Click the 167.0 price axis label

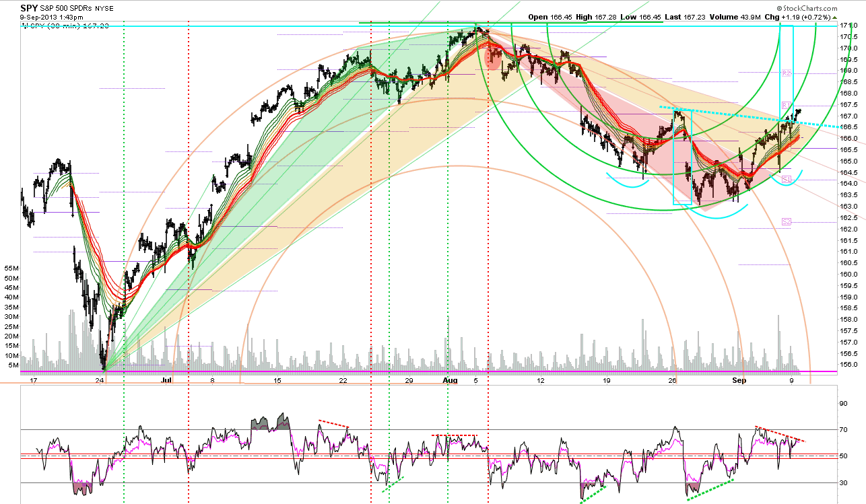848,116
